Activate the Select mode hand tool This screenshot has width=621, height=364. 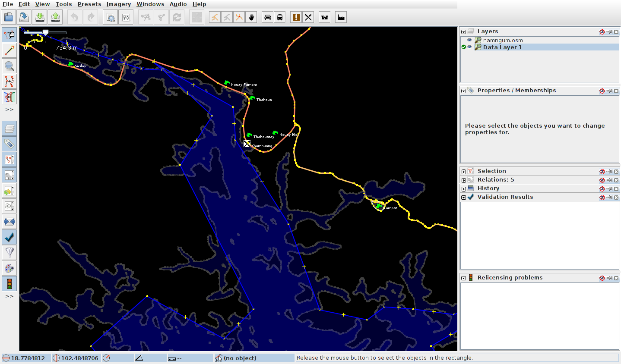coord(10,35)
